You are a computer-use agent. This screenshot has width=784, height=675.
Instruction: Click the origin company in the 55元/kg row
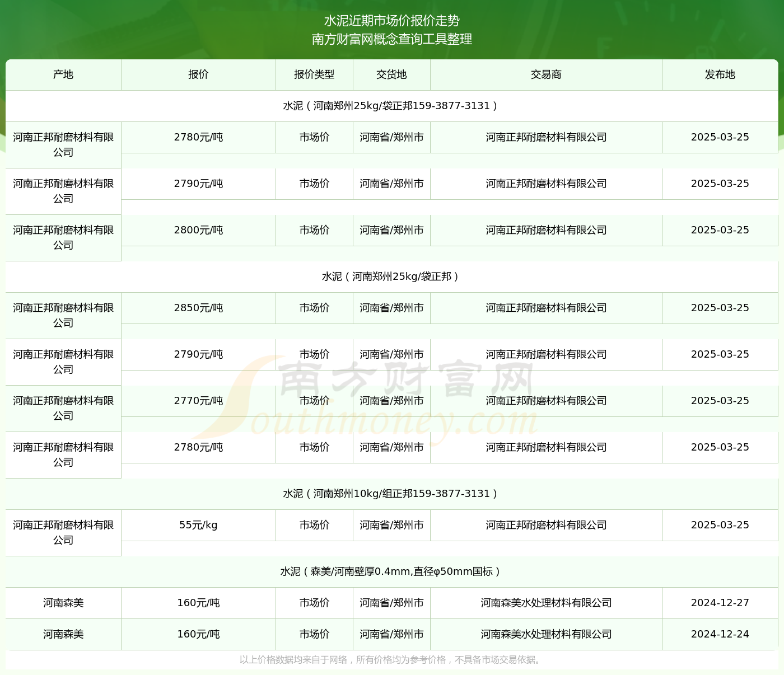tap(63, 532)
